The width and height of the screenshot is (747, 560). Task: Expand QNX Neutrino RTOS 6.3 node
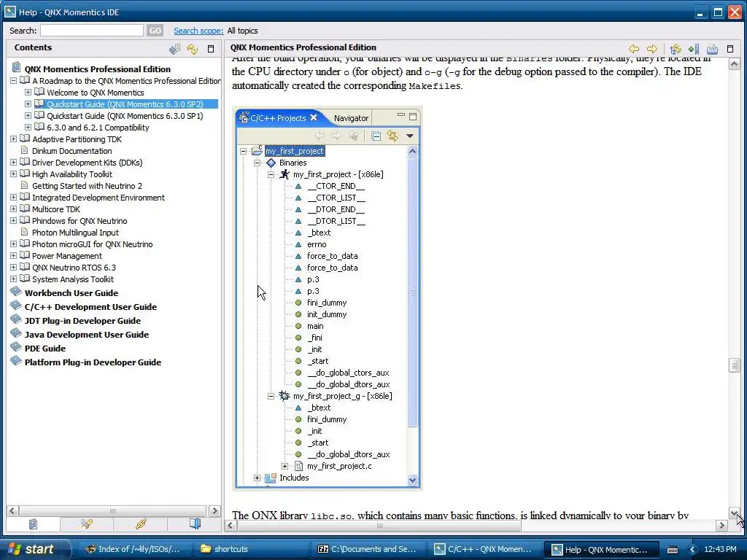pos(13,267)
